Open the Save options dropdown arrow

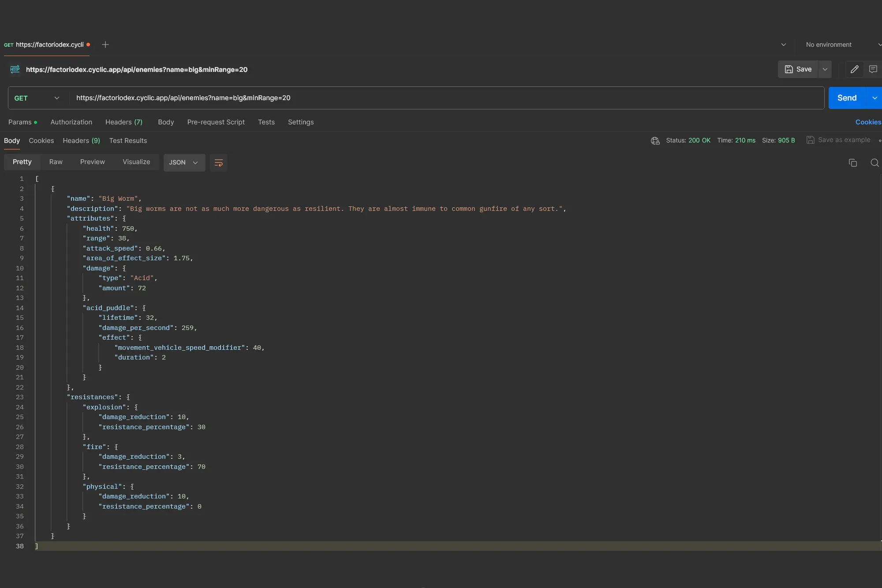click(825, 69)
